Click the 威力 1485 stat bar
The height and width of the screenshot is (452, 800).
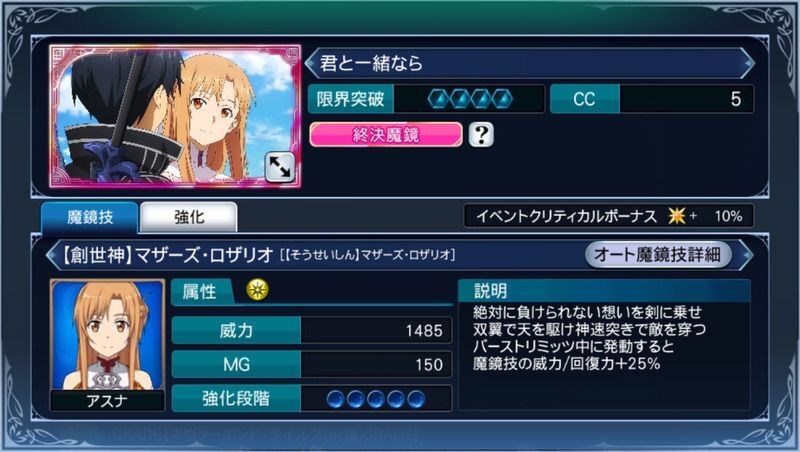click(x=312, y=331)
